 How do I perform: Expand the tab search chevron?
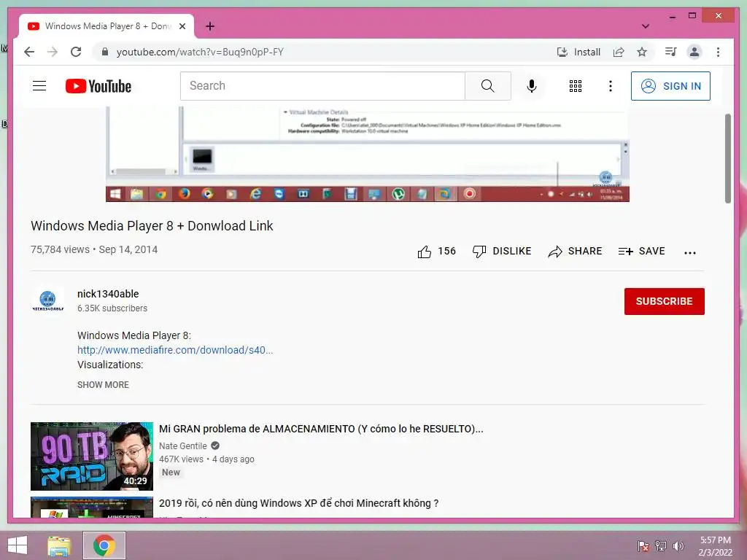[x=645, y=26]
